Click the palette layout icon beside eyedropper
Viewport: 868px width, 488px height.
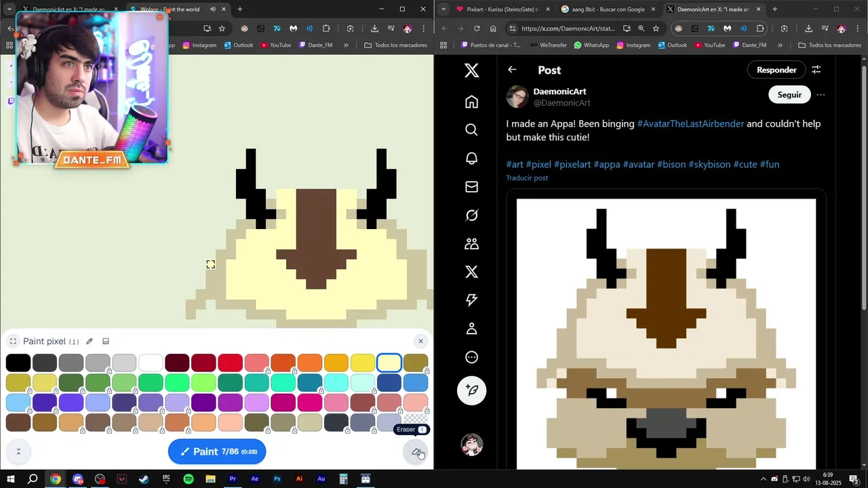click(x=106, y=342)
